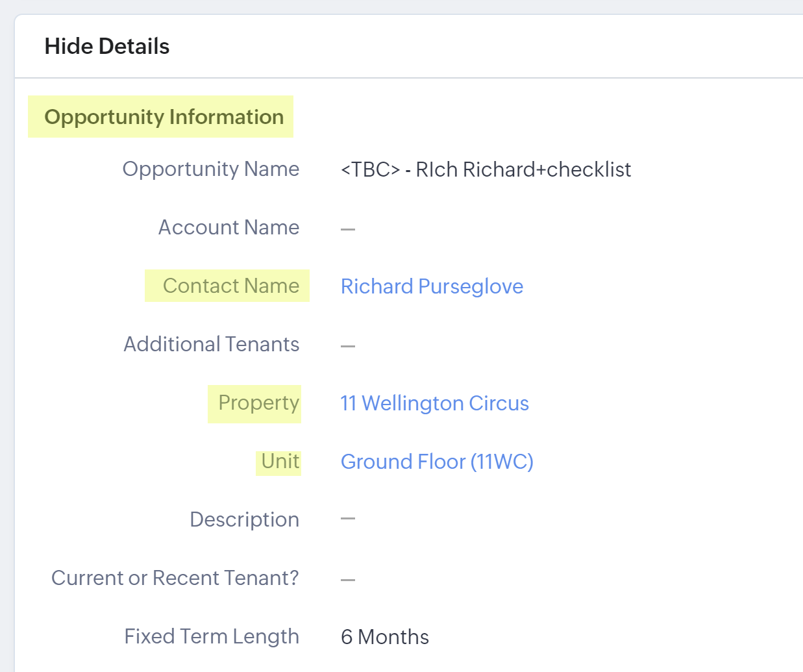Click the Opportunity Name field label
The height and width of the screenshot is (672, 803).
coord(211,169)
